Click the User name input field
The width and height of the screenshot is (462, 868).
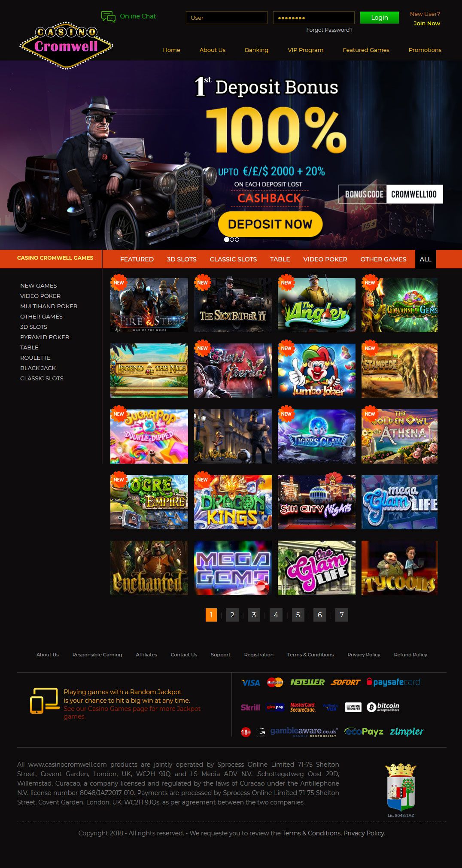pos(227,18)
